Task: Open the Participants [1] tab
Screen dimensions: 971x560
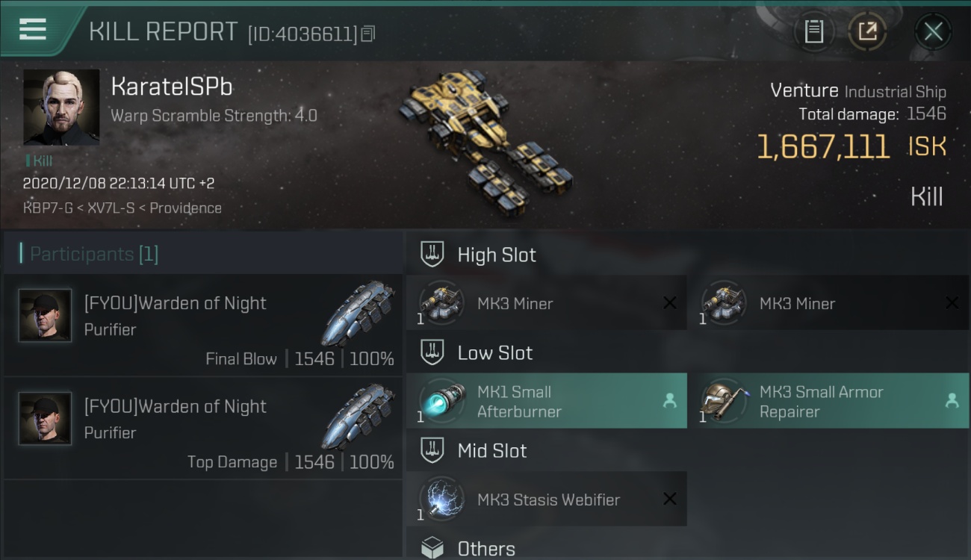Action: 94,254
